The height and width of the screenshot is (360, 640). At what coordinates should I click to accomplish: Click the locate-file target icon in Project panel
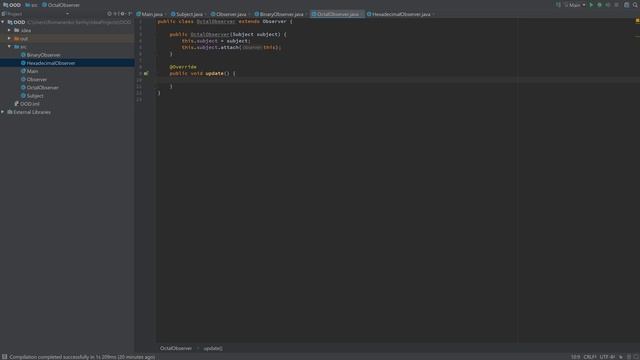(x=109, y=13)
